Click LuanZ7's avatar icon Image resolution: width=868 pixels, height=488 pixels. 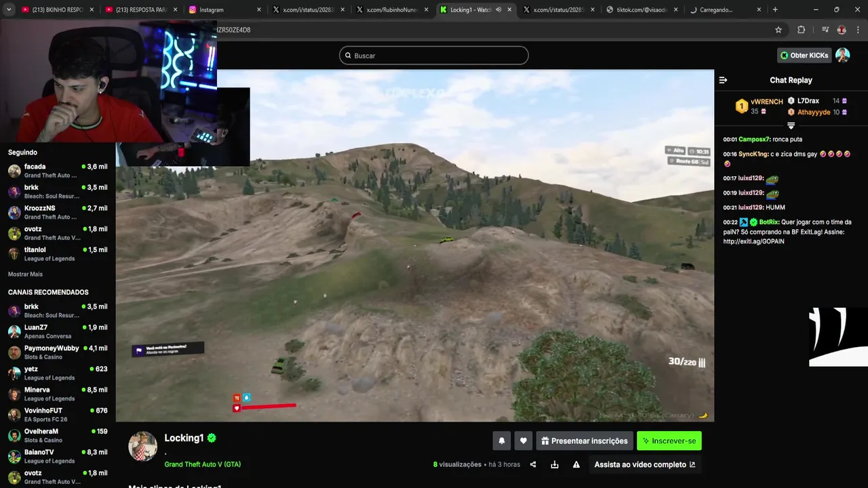(x=14, y=331)
